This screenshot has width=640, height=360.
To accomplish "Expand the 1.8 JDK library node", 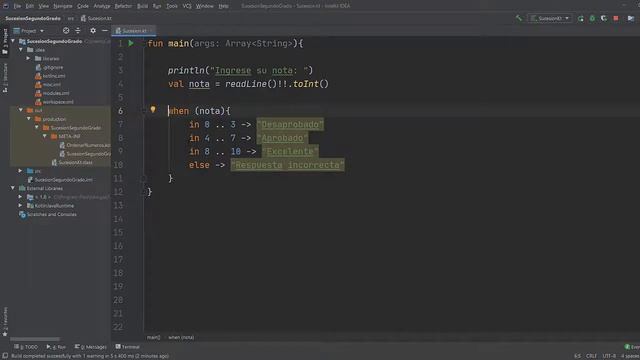I will (20, 197).
